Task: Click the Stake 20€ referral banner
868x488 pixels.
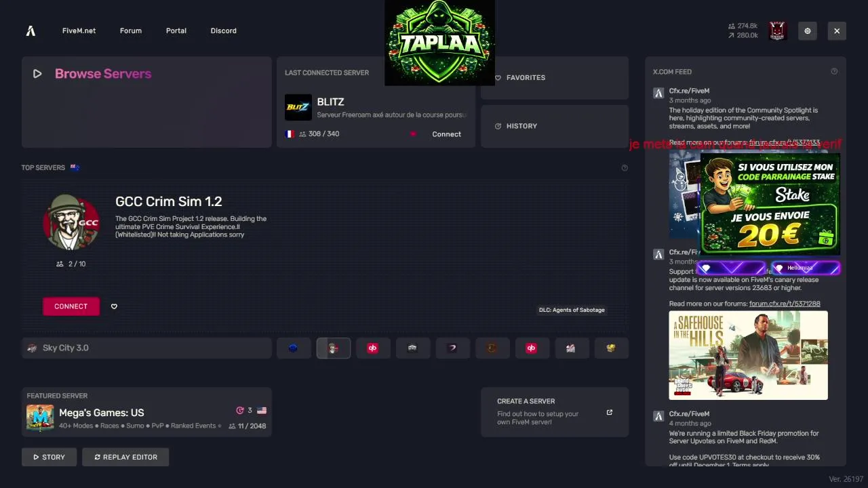Action: coord(770,203)
